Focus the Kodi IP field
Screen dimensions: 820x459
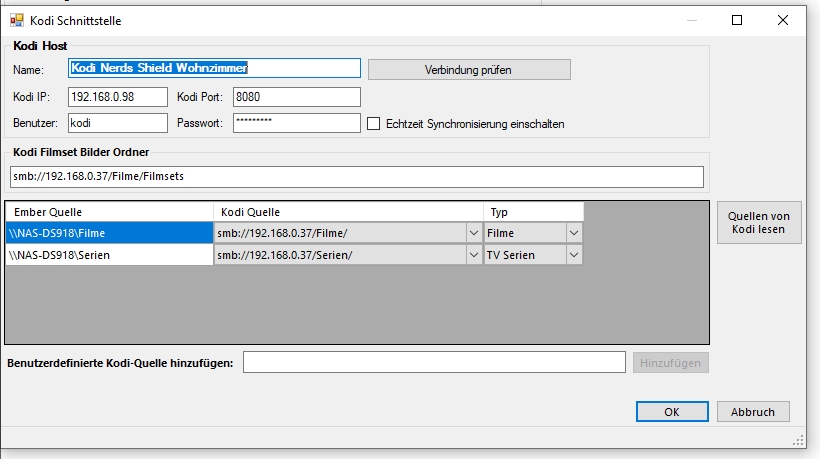[118, 97]
